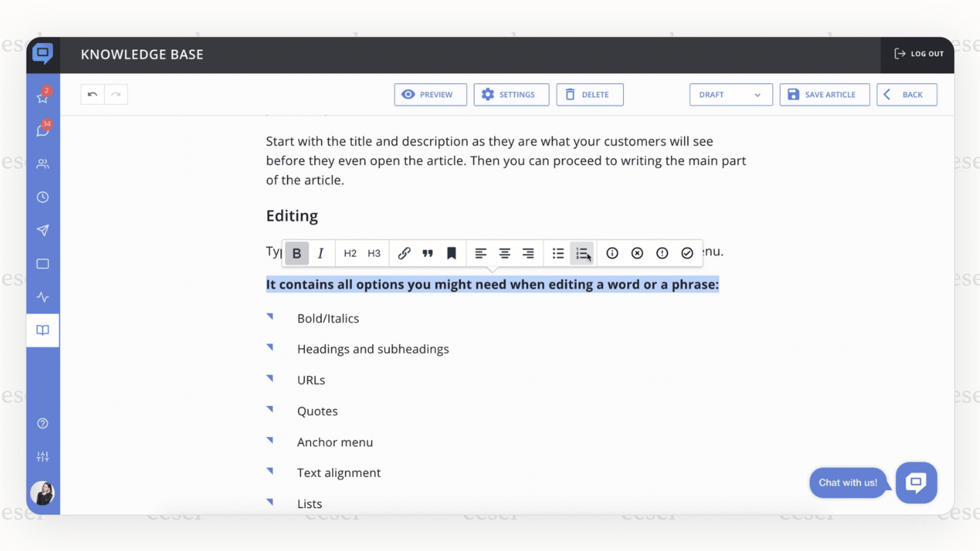Open the chats panel showing 34 notifications
This screenshot has width=980, height=551.
click(43, 129)
